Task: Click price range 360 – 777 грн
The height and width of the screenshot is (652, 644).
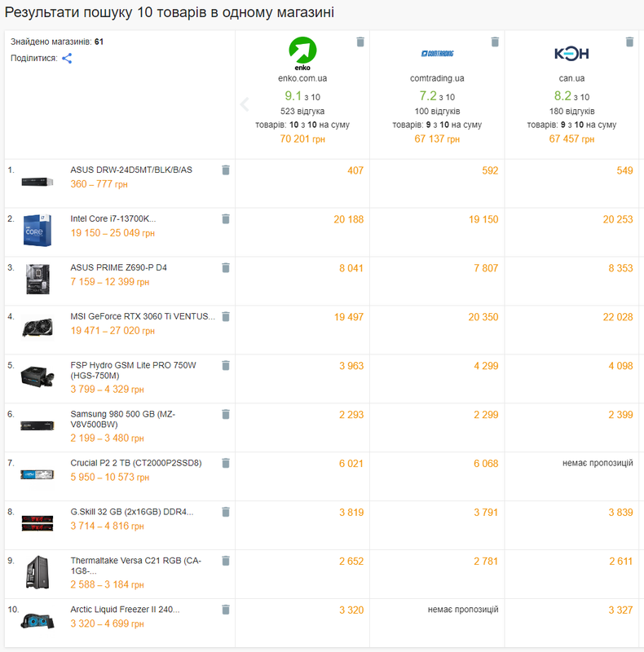Action: [x=99, y=184]
